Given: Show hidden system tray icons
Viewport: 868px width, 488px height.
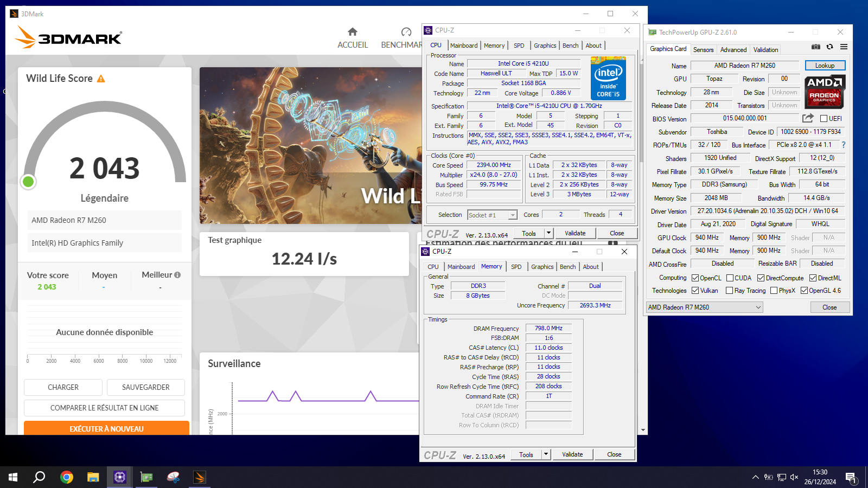Looking at the screenshot, I should click(755, 477).
